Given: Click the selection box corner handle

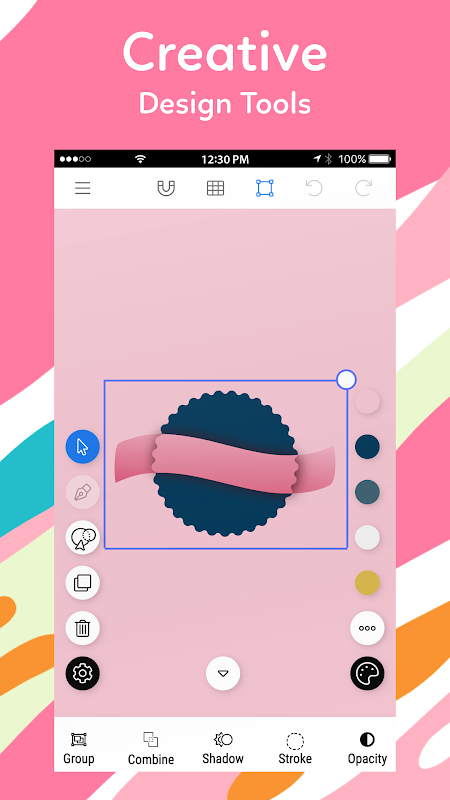Looking at the screenshot, I should pyautogui.click(x=346, y=380).
